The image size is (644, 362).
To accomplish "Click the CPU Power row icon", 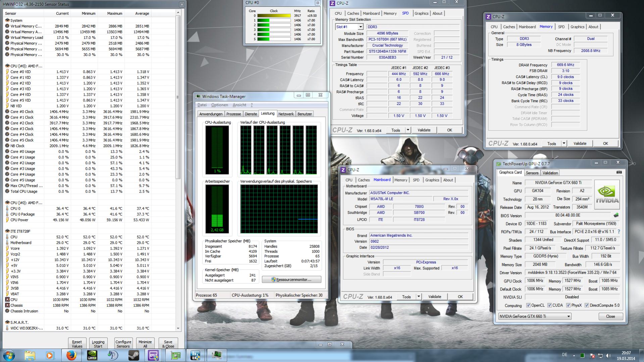I will pos(7,220).
